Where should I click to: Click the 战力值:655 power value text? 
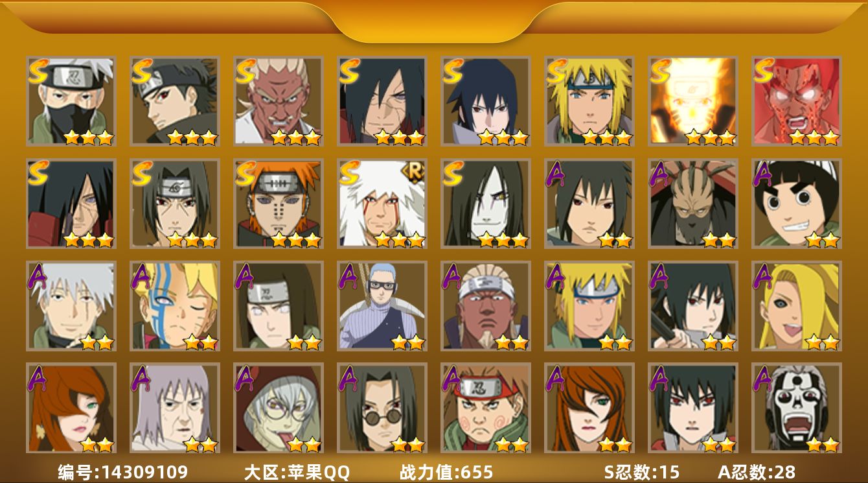click(446, 472)
